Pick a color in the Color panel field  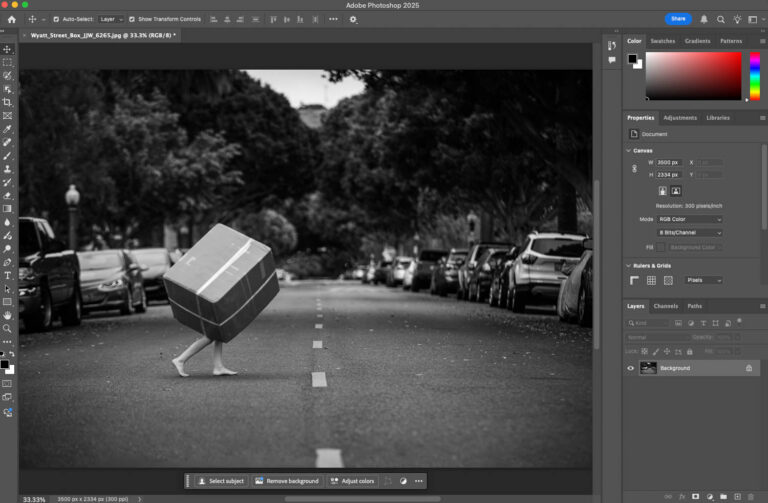694,76
